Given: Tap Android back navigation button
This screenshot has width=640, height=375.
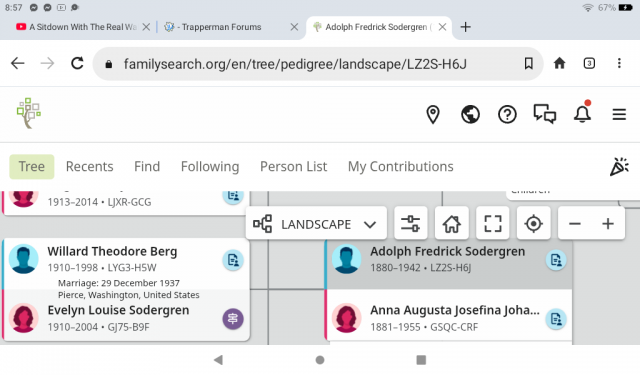Looking at the screenshot, I should [x=218, y=360].
